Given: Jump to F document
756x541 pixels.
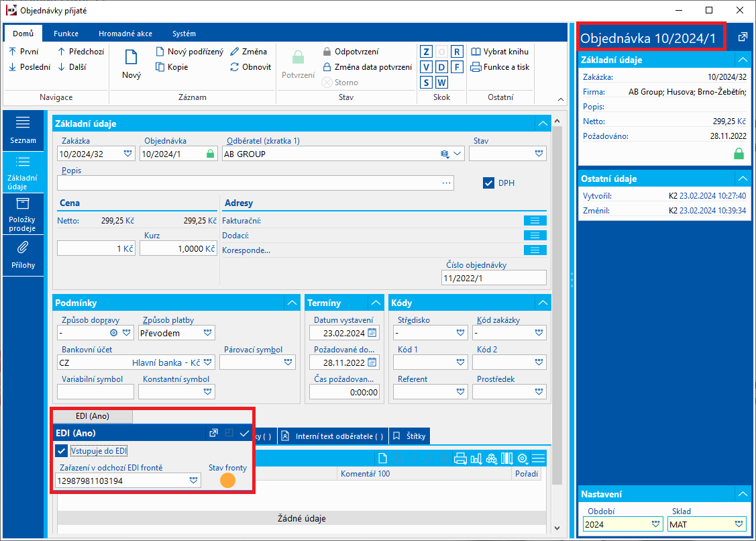Looking at the screenshot, I should click(x=457, y=67).
